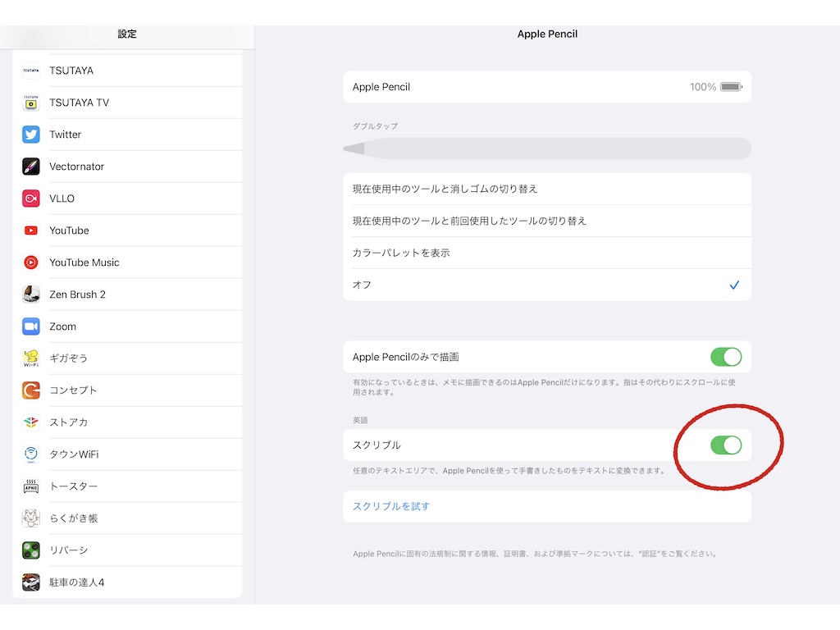Image resolution: width=840 pixels, height=630 pixels.
Task: Open the 駐車の達人4 settings entry
Action: pos(131,582)
